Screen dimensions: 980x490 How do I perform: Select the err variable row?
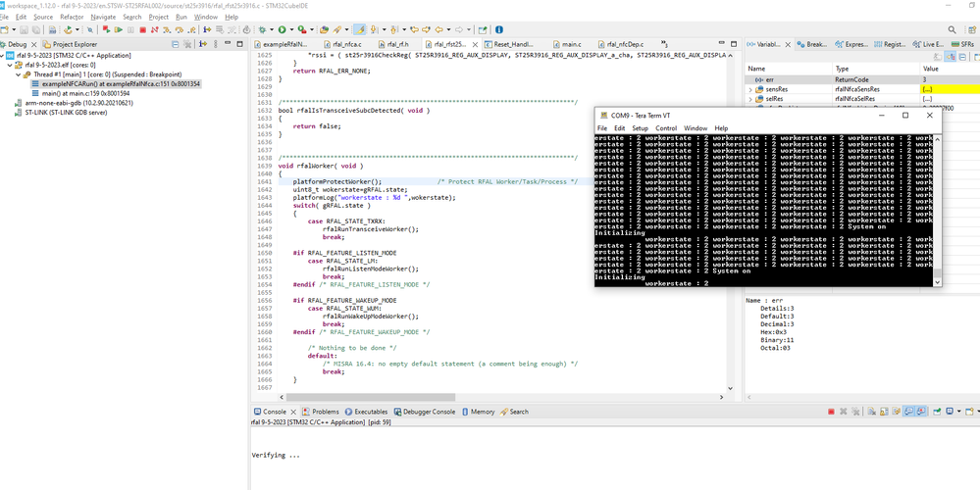click(x=862, y=80)
